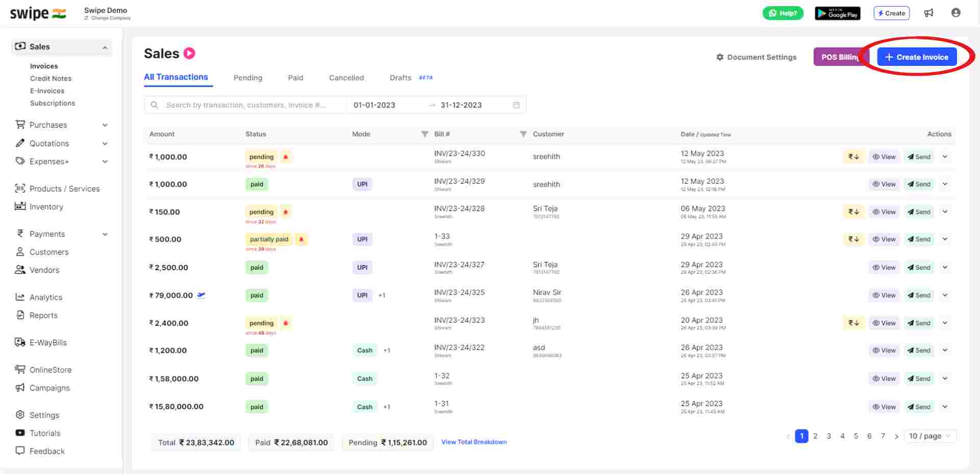Click reminder bell for the partially paid invoice
This screenshot has height=475, width=980.
click(301, 240)
